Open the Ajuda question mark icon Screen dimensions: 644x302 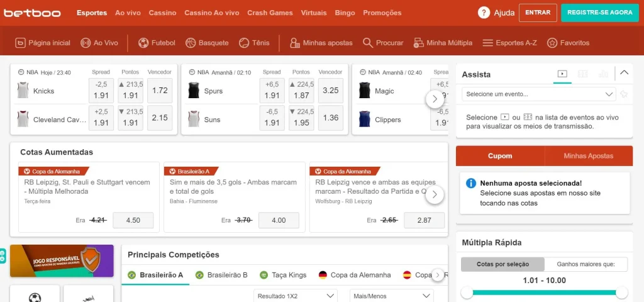click(484, 13)
